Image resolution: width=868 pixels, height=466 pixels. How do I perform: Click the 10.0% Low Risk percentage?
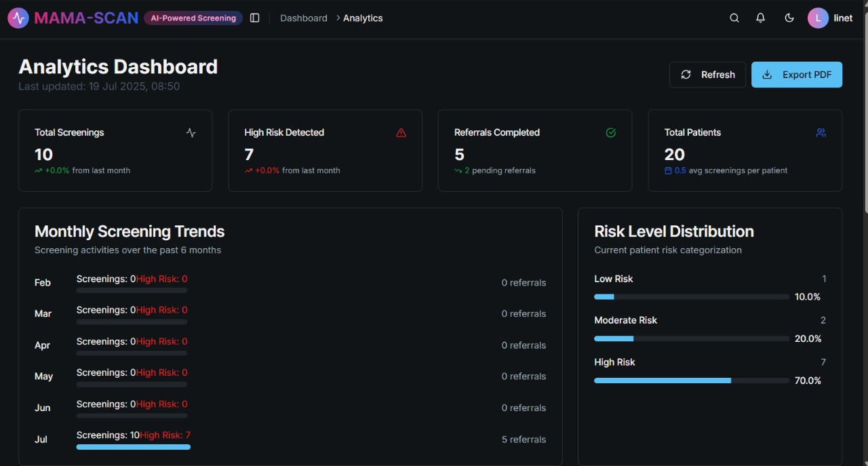808,297
